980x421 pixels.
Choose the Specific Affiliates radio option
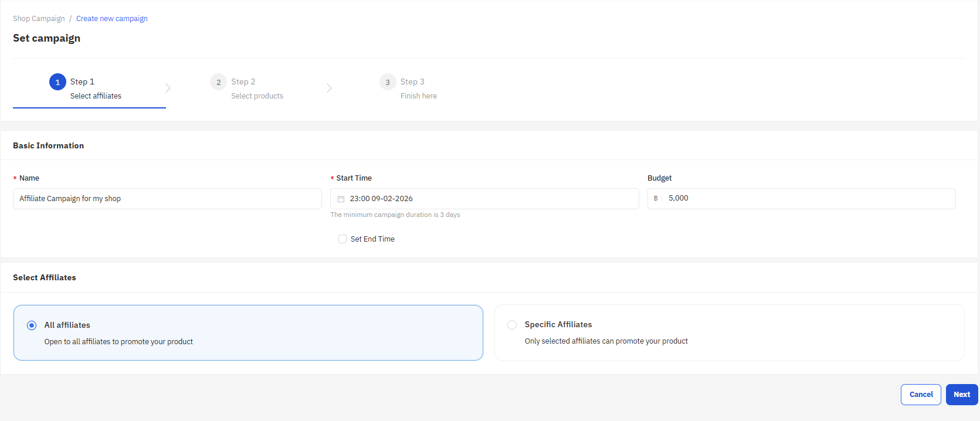click(x=512, y=325)
